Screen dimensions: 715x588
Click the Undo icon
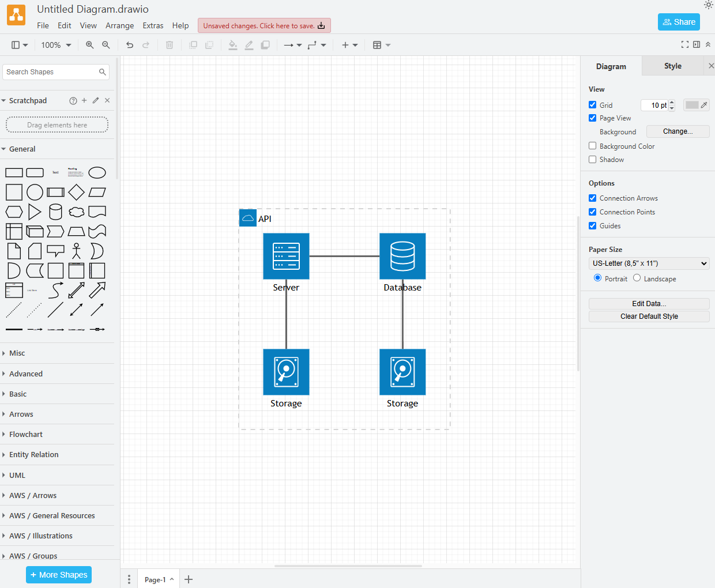point(129,44)
